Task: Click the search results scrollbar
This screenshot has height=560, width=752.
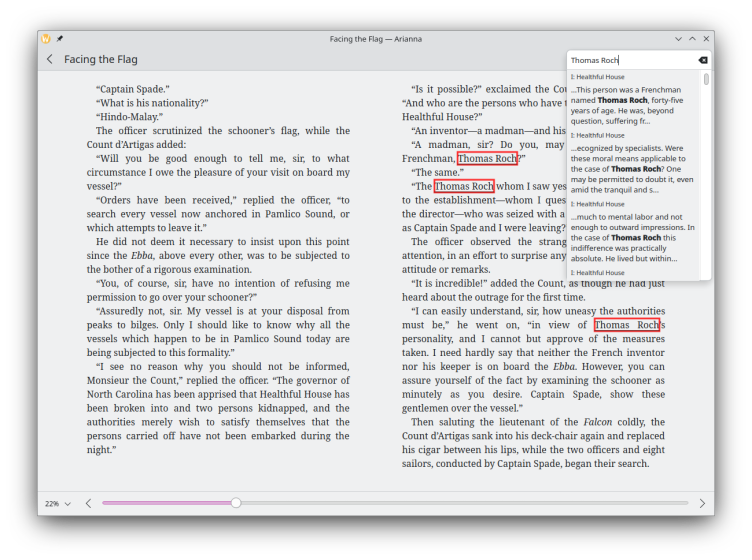Action: click(706, 80)
